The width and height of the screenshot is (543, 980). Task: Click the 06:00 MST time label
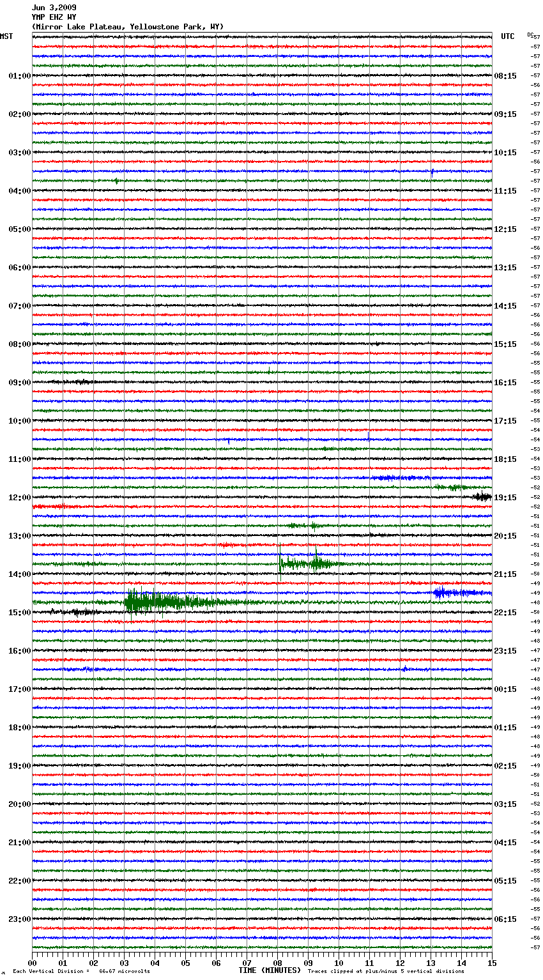pyautogui.click(x=20, y=268)
